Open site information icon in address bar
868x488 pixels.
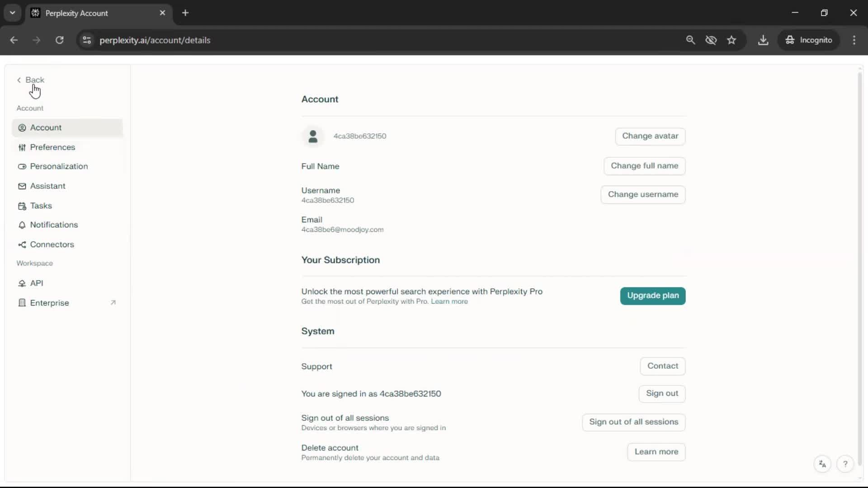pos(87,40)
